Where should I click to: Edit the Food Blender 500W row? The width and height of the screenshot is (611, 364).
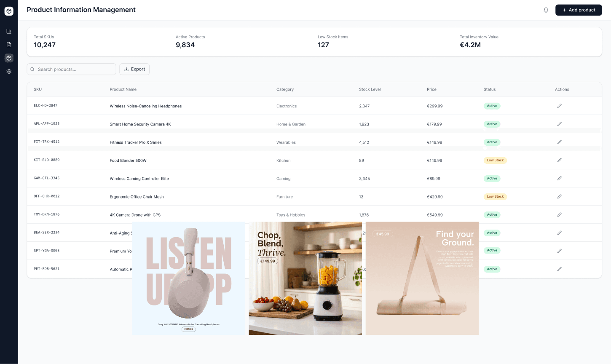click(x=560, y=160)
